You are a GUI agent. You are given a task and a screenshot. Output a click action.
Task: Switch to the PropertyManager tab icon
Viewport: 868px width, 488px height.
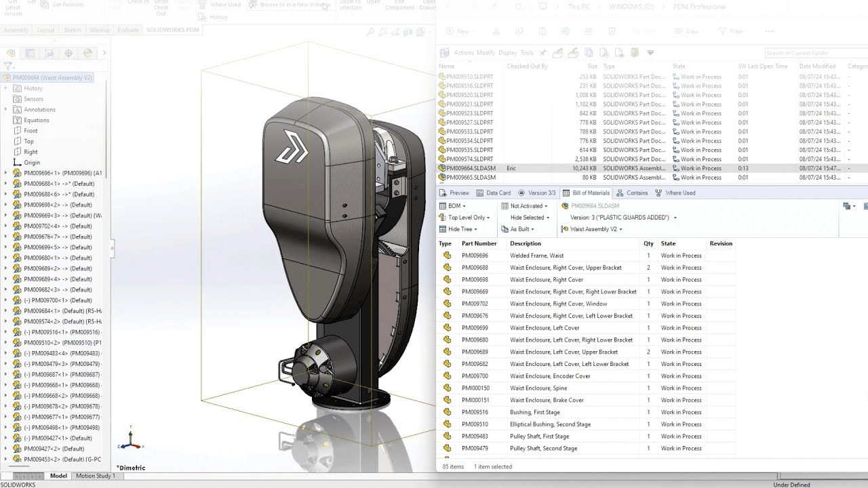pos(29,53)
